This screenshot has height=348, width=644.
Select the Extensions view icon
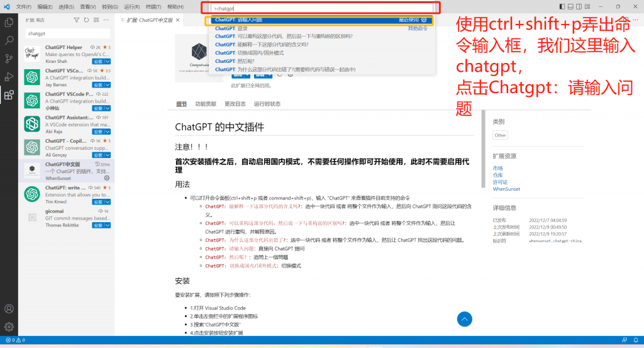9,95
